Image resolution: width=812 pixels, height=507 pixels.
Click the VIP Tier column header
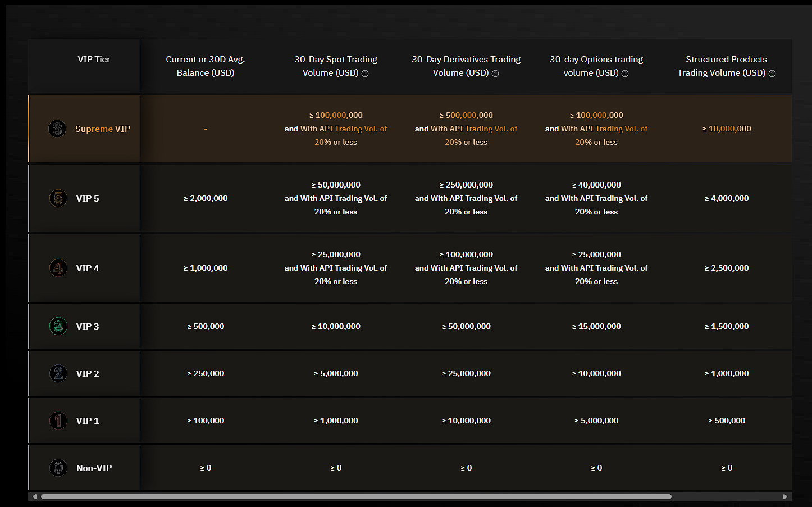click(x=94, y=59)
